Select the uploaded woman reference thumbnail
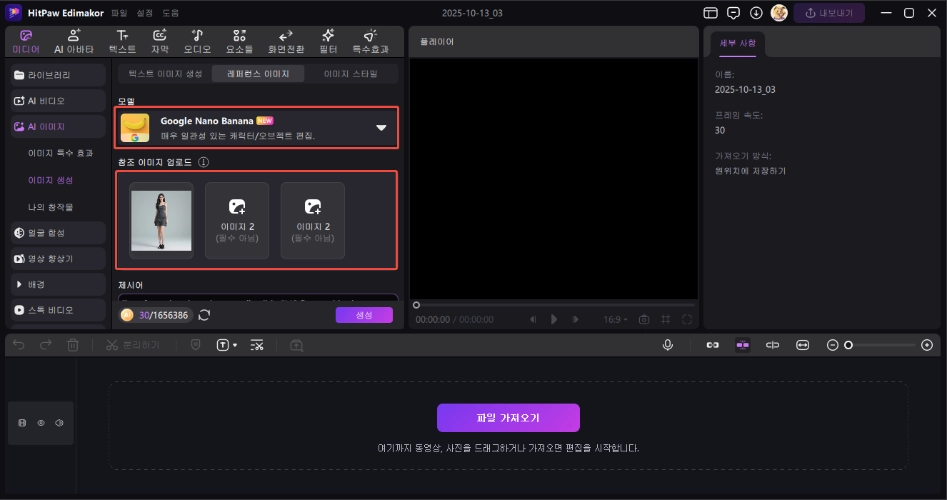This screenshot has width=947, height=500. coord(161,220)
